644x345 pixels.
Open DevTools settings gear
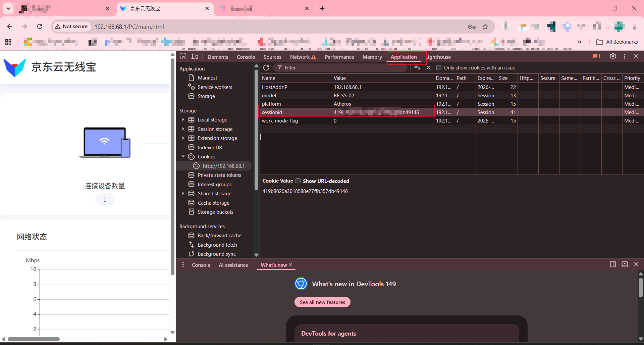tap(613, 56)
